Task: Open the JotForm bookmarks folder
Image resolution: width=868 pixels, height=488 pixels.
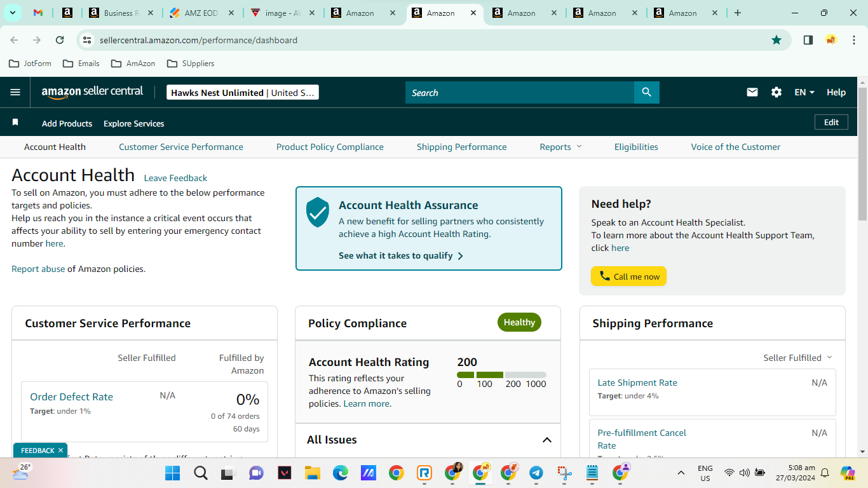Action: click(29, 64)
